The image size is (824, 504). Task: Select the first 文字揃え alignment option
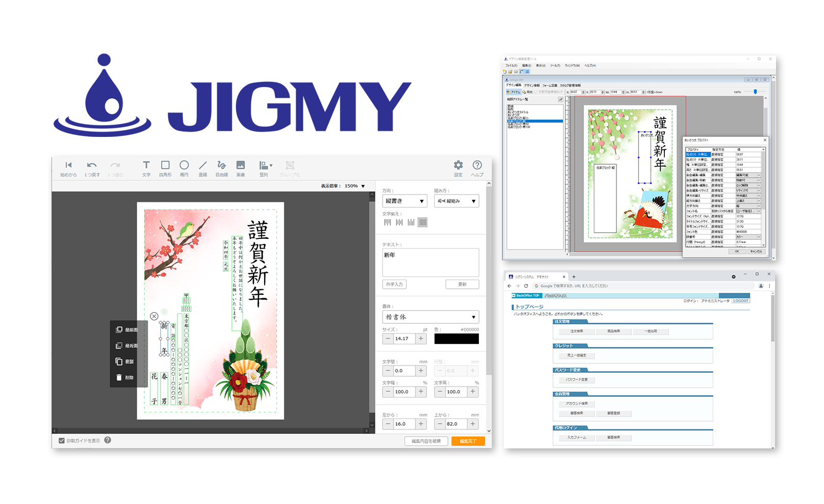pos(387,222)
